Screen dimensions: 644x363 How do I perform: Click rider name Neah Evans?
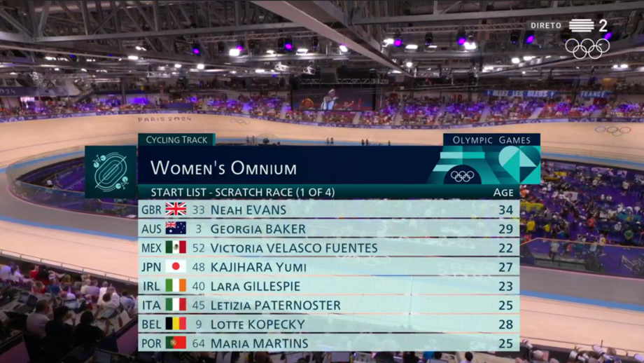(x=248, y=210)
